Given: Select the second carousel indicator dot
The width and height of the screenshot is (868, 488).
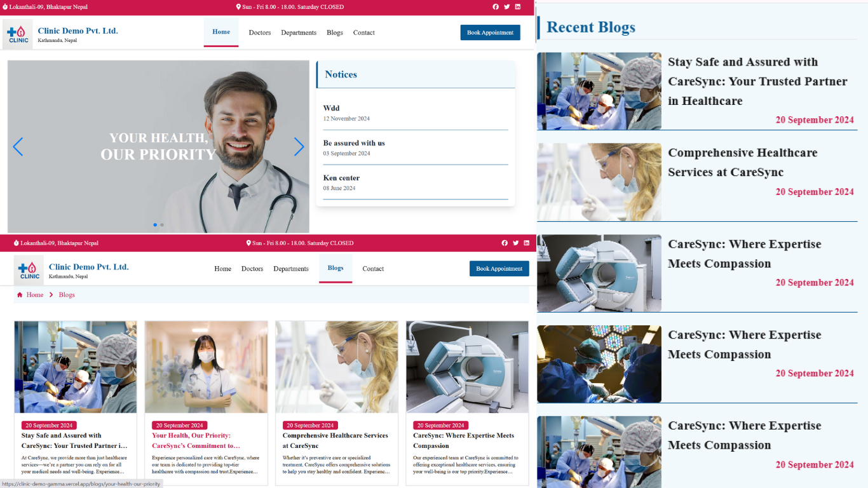Looking at the screenshot, I should click(x=162, y=225).
